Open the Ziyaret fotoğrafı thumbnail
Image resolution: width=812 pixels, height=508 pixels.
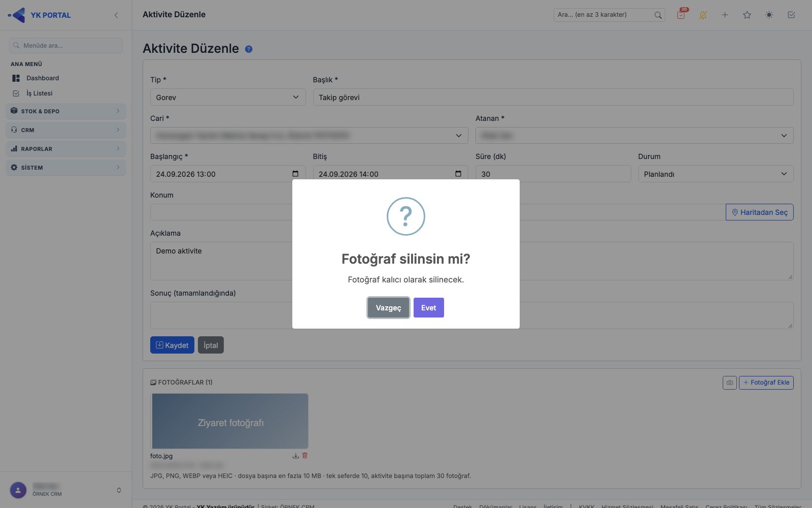tap(230, 421)
